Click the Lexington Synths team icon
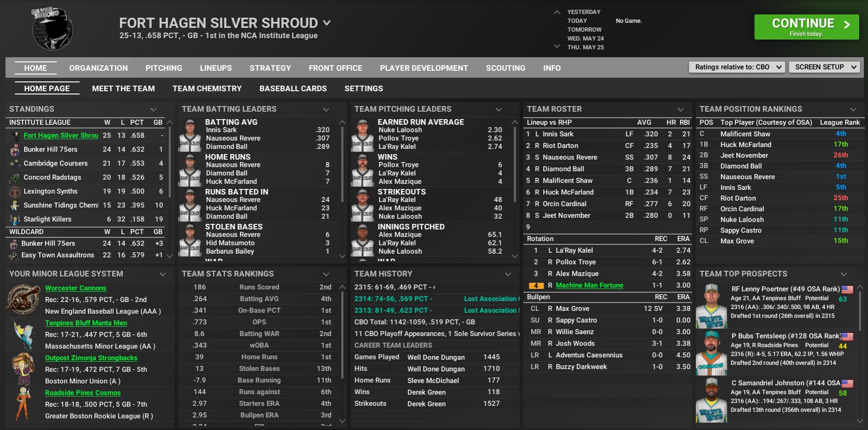The height and width of the screenshot is (430, 868). [15, 192]
